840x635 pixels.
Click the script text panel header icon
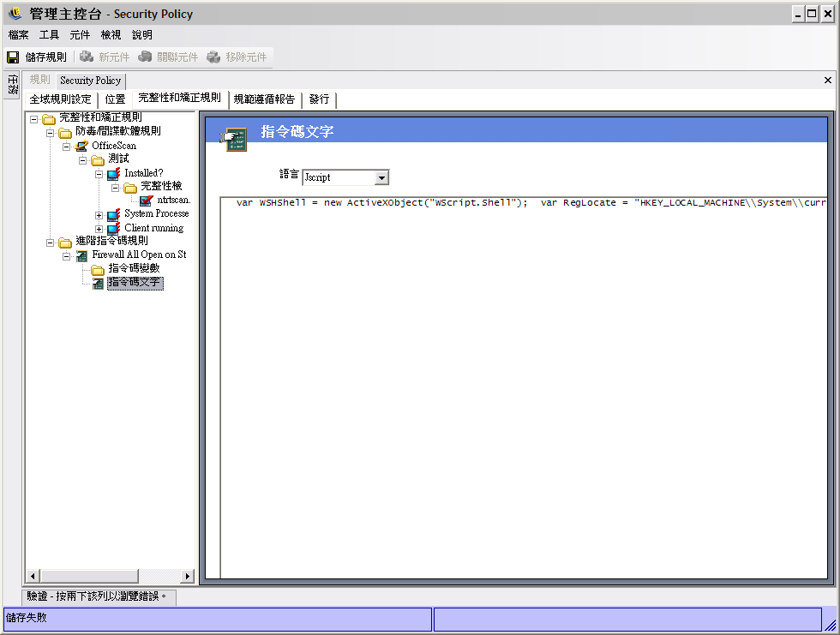point(233,139)
